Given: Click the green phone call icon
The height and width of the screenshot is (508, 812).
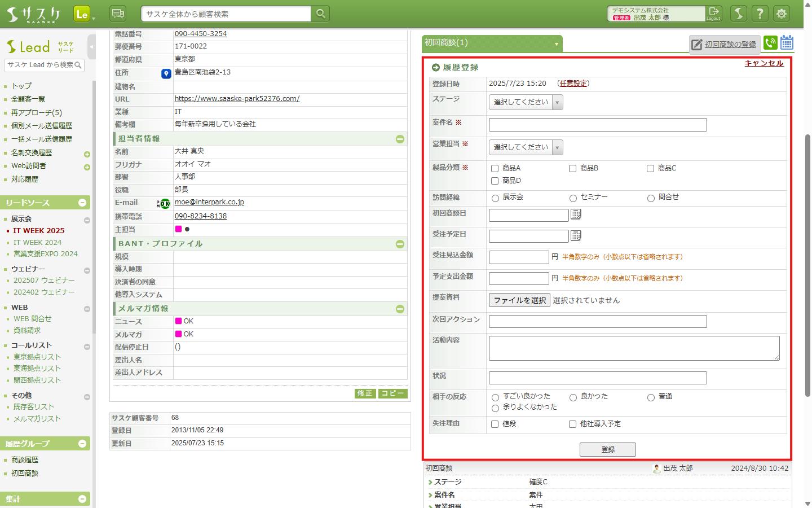Looking at the screenshot, I should (770, 43).
